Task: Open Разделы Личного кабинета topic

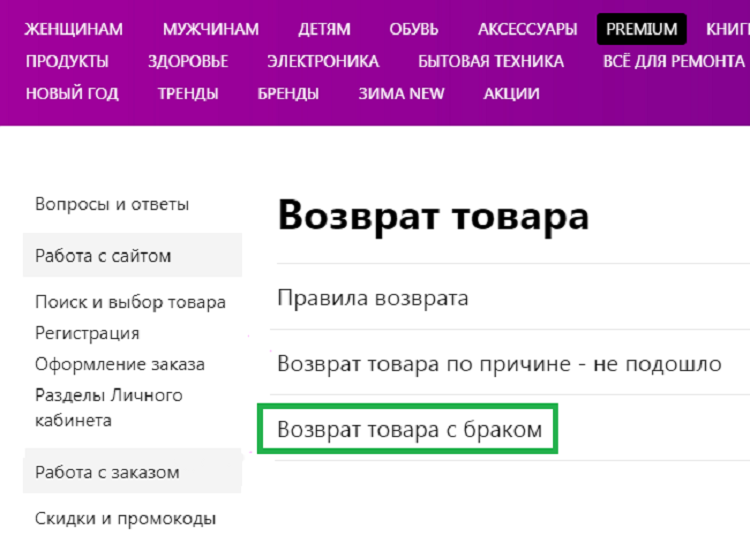Action: pos(109,407)
